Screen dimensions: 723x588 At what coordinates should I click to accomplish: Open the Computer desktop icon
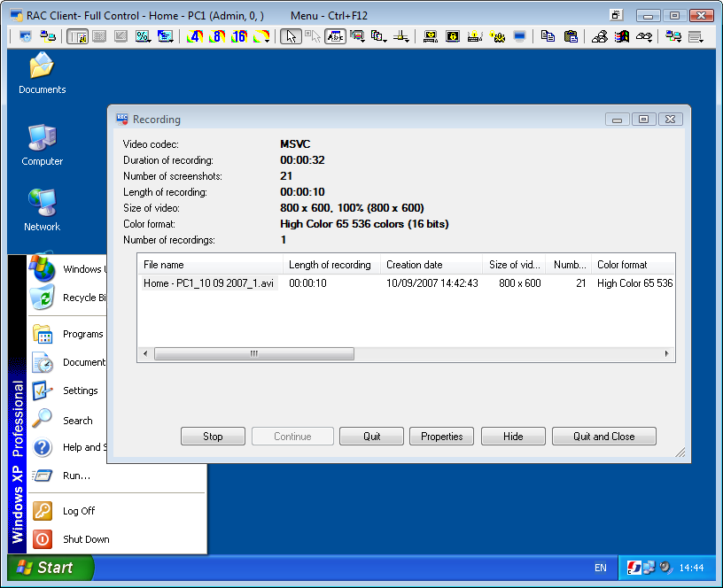(x=42, y=145)
